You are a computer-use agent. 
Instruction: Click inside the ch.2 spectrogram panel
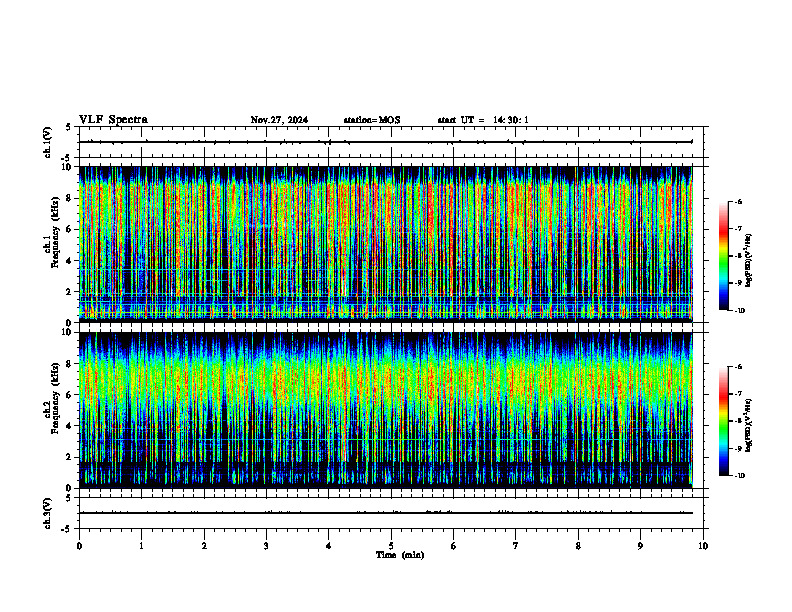(x=391, y=410)
